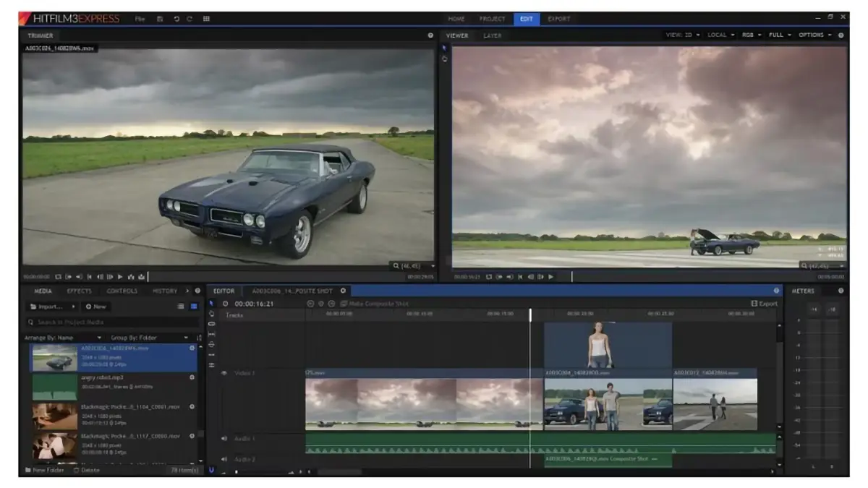Click the Redo icon
Screen dimensions: 868x488
coord(190,19)
